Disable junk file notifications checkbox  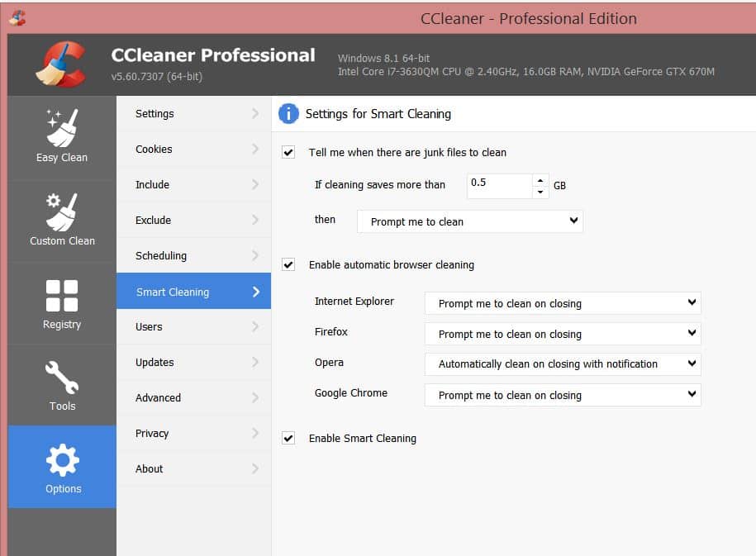[x=288, y=153]
